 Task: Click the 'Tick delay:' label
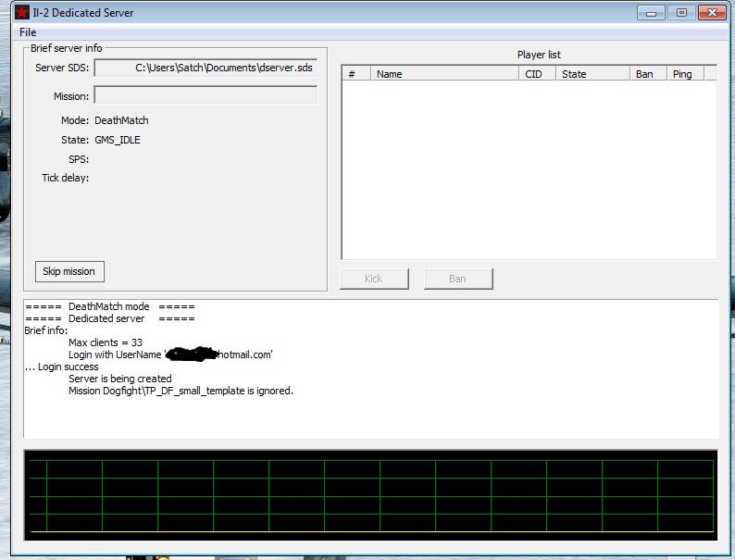coord(65,178)
